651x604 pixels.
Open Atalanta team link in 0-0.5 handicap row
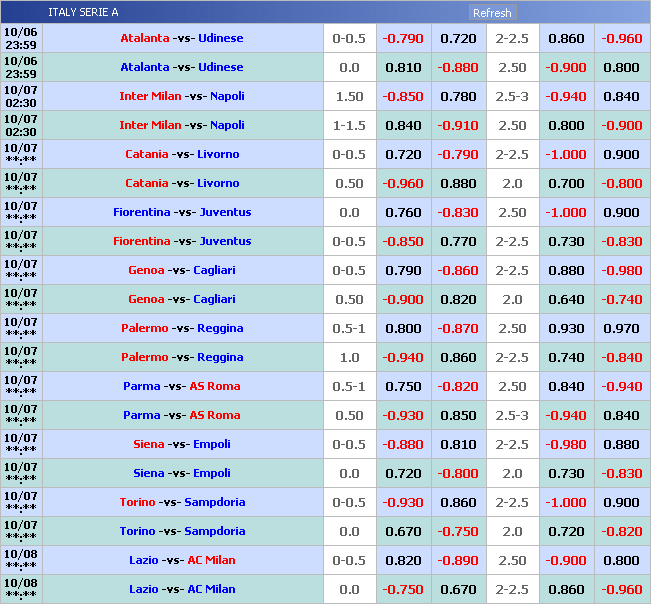click(x=145, y=38)
